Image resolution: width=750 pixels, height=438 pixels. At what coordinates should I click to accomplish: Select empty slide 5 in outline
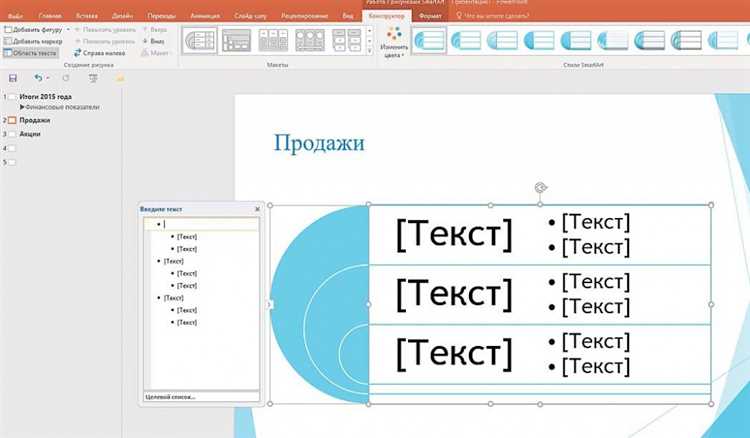(12, 162)
